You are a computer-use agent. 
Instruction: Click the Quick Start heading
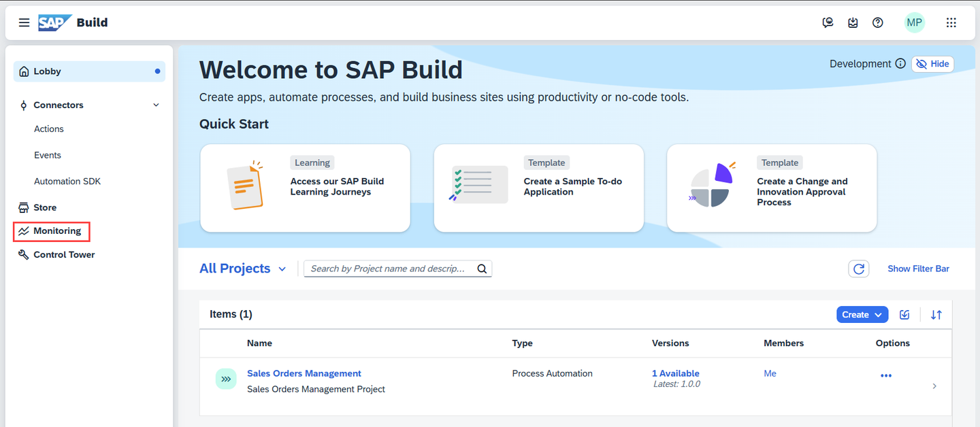[234, 124]
